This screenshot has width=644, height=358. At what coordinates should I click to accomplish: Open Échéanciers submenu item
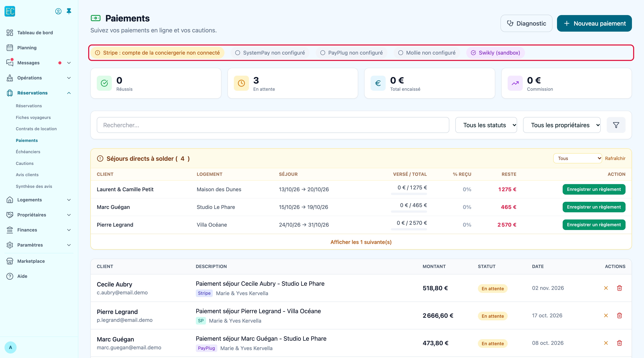28,152
